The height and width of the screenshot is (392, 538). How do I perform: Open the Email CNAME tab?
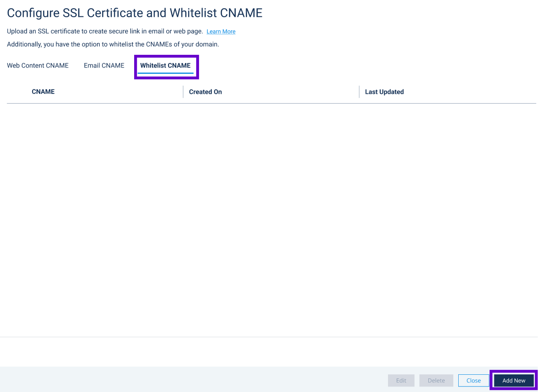[x=104, y=66]
